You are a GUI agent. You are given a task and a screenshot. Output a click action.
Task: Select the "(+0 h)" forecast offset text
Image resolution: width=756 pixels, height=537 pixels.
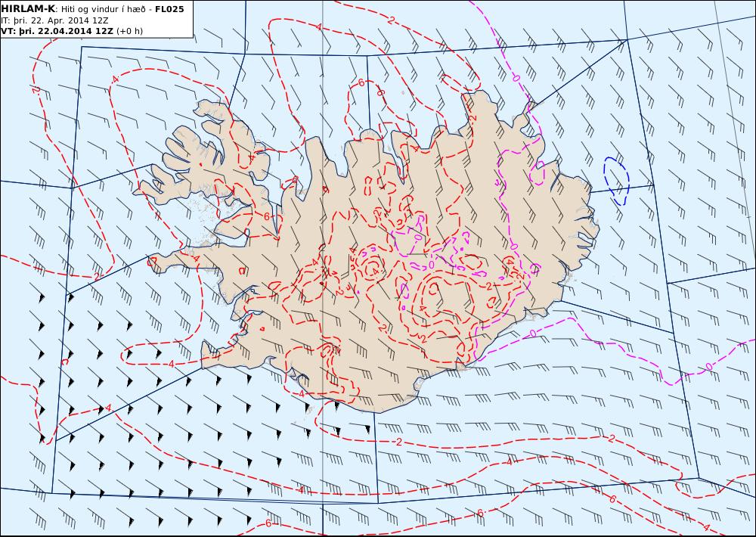pos(130,31)
